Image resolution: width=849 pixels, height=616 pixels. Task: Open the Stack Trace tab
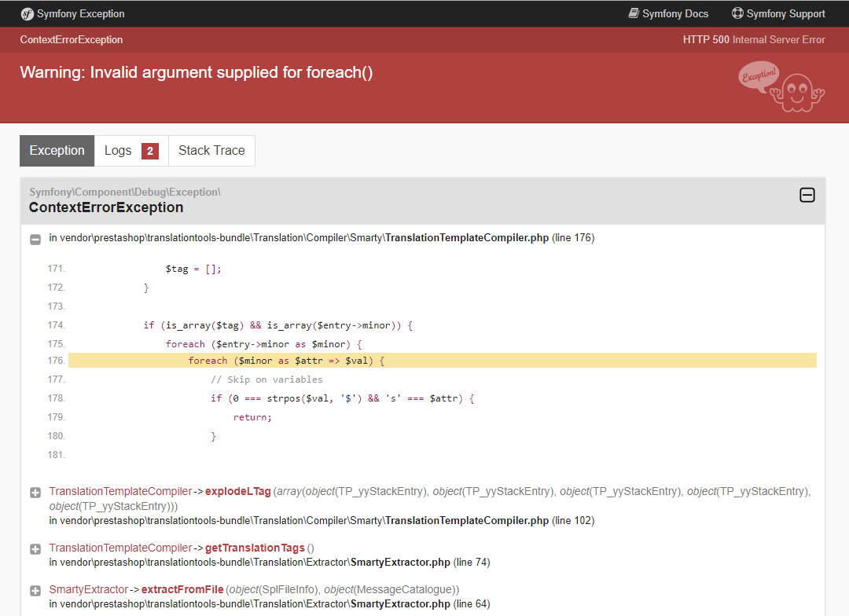tap(211, 150)
